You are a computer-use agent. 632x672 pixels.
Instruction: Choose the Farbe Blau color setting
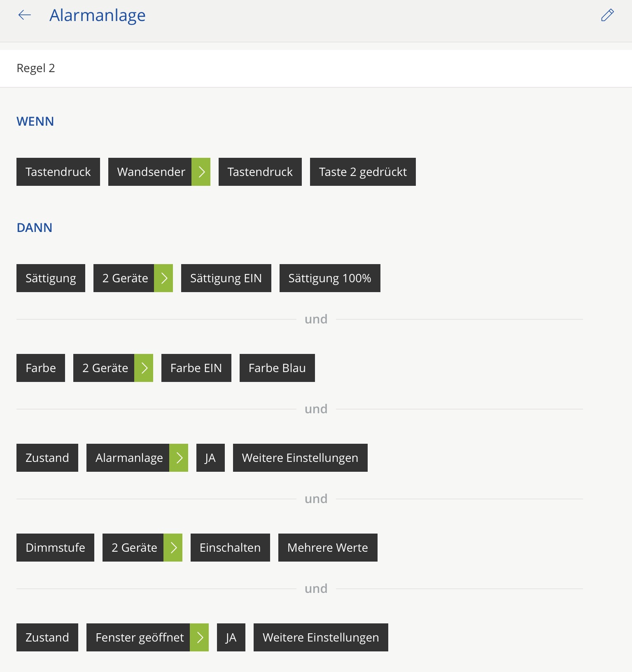coord(277,368)
